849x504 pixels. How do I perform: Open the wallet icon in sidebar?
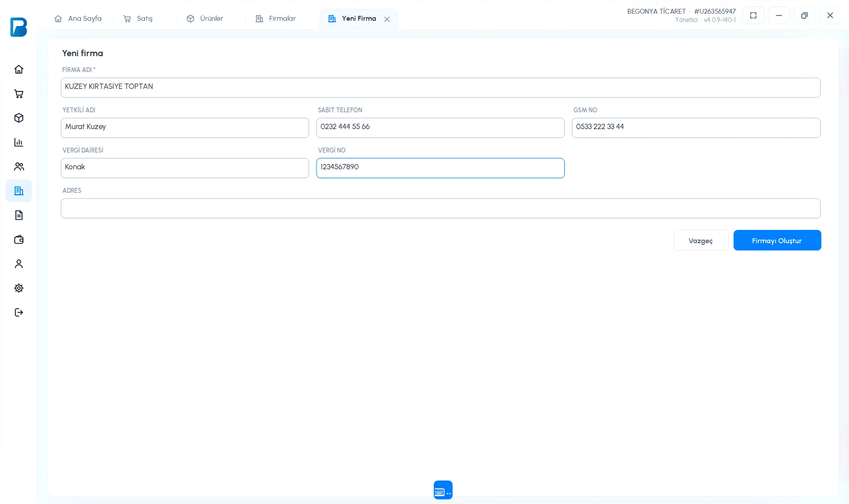(x=19, y=240)
